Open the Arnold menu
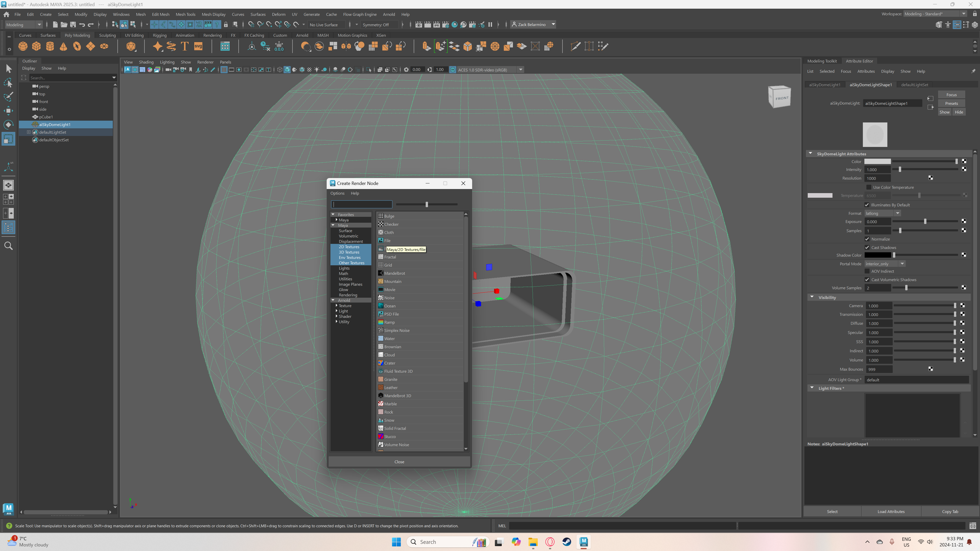This screenshot has width=980, height=551. pos(388,15)
